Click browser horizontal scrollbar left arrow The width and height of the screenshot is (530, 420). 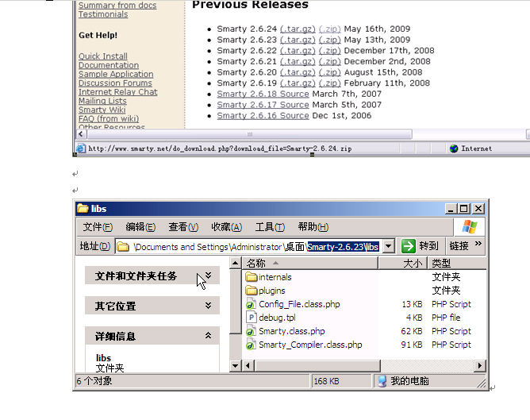(81, 134)
